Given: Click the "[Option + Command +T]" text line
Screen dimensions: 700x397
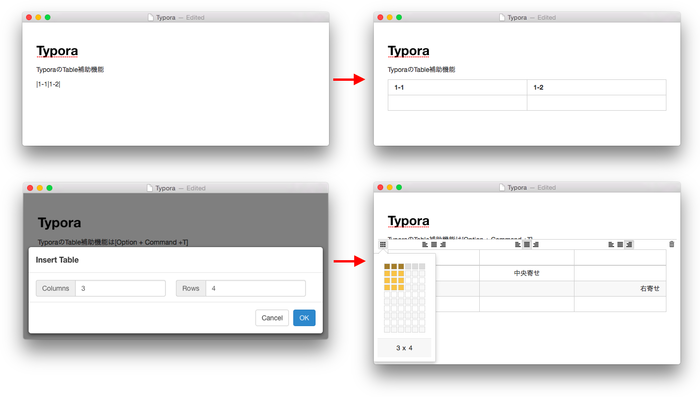Looking at the screenshot, I should click(113, 242).
